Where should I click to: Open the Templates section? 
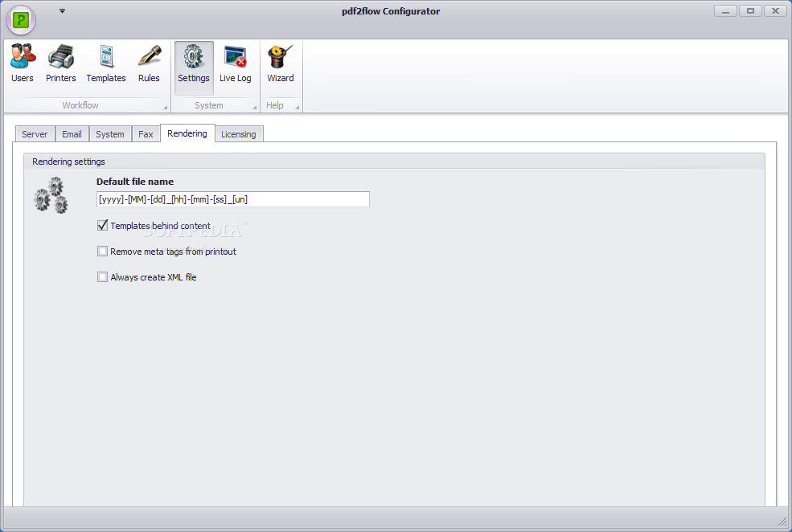click(x=106, y=64)
